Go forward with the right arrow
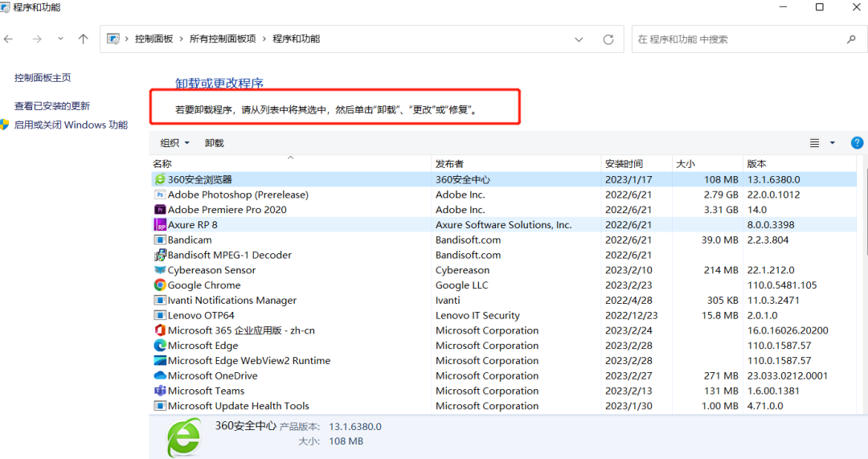 point(36,39)
